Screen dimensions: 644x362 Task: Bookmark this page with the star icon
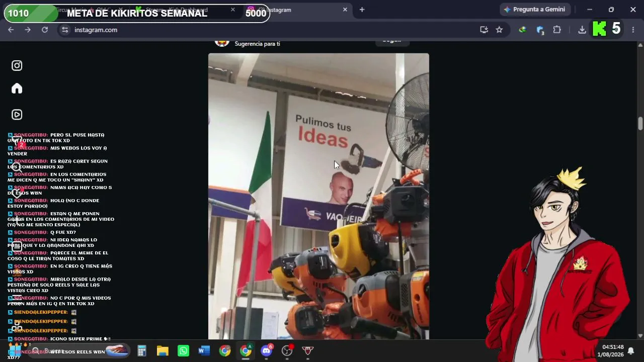[x=499, y=30]
